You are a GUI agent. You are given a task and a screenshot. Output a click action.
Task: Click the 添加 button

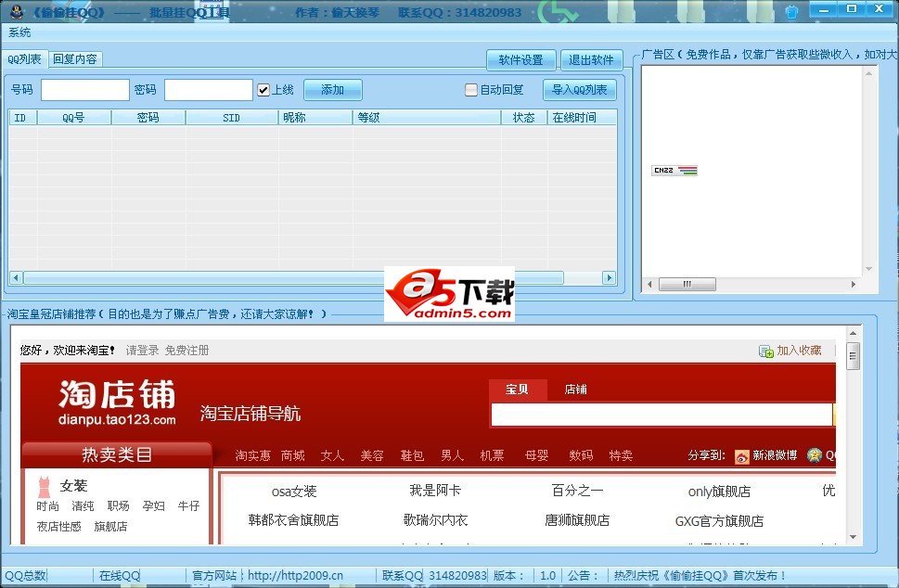tap(332, 90)
